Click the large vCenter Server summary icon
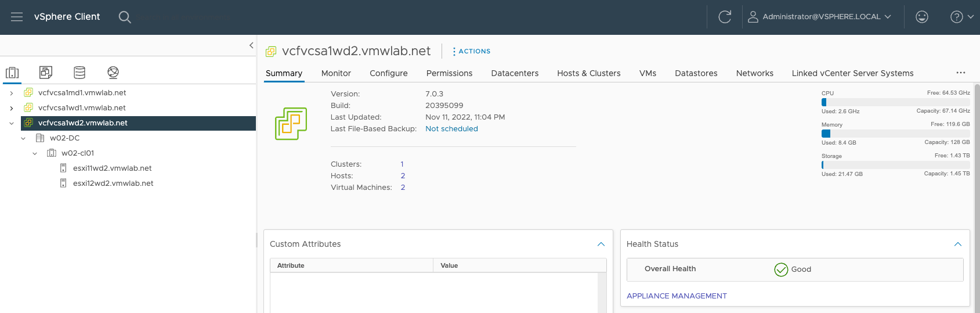This screenshot has height=313, width=980. tap(291, 123)
